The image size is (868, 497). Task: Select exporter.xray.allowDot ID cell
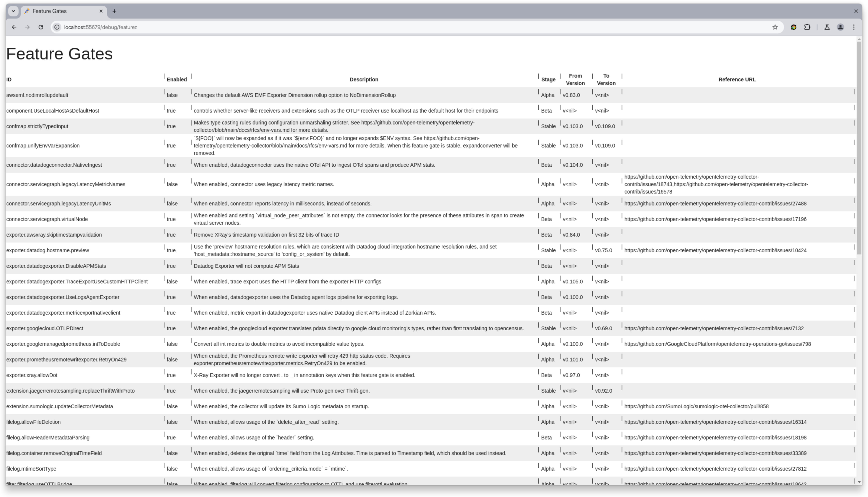coord(32,376)
